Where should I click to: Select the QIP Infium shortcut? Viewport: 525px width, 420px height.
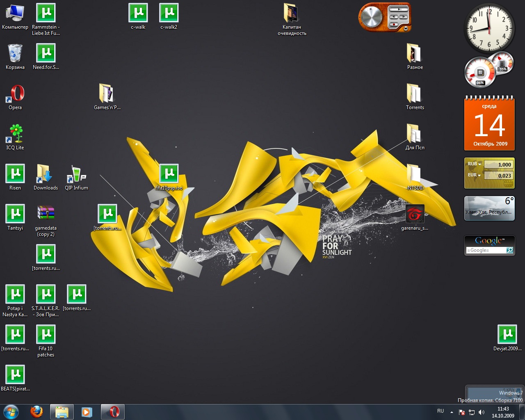76,176
